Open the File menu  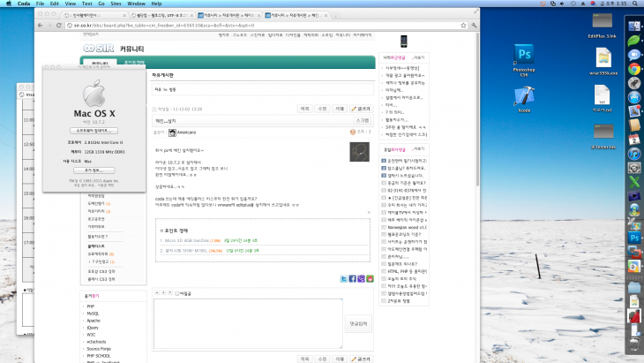pyautogui.click(x=40, y=4)
